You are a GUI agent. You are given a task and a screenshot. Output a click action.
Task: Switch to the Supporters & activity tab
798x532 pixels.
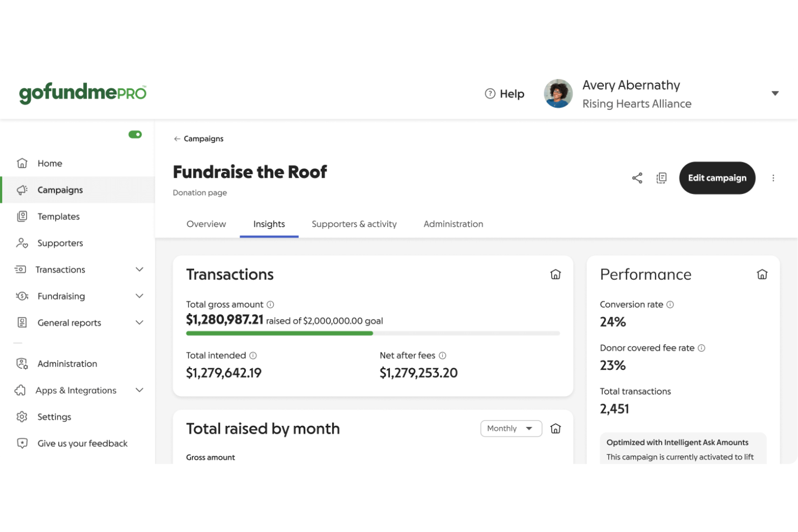tap(354, 224)
